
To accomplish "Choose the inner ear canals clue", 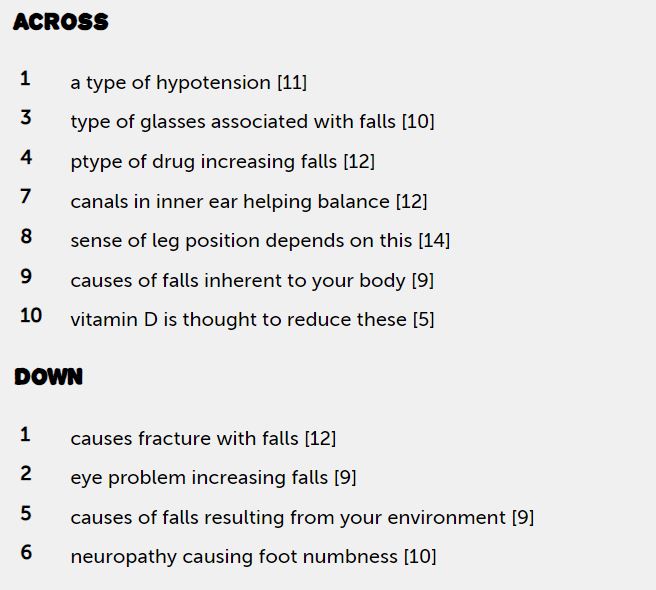I will pyautogui.click(x=248, y=201).
